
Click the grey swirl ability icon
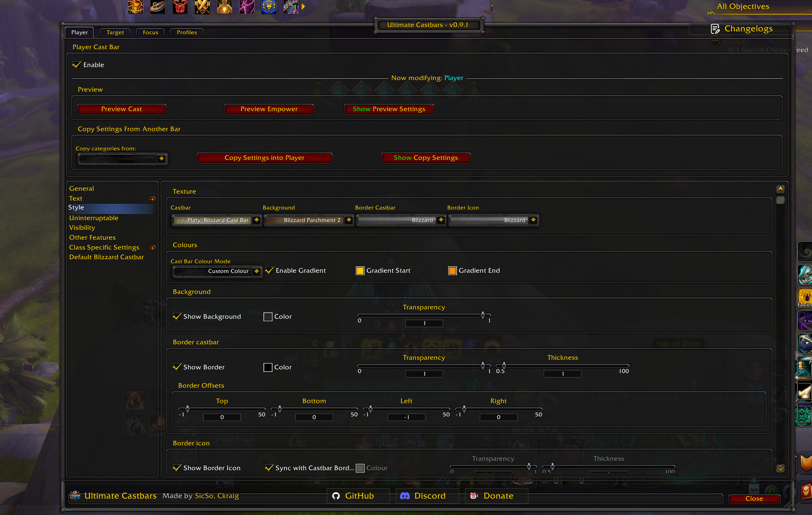click(x=805, y=251)
